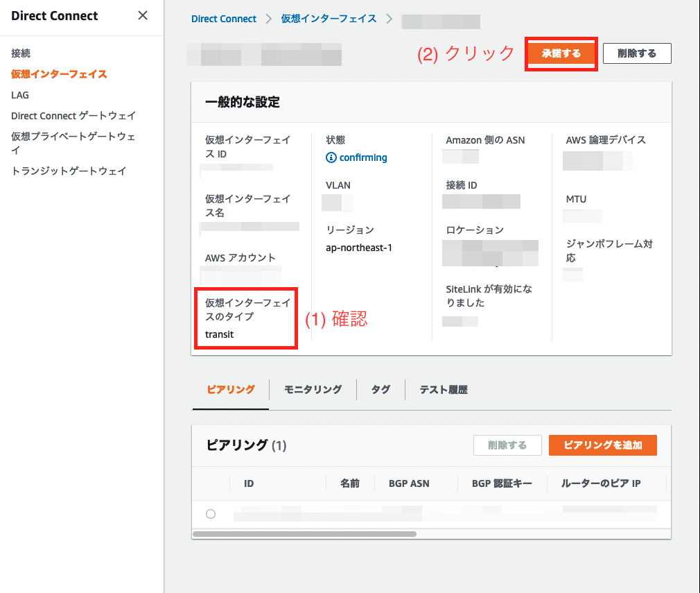Click the confirming status text
This screenshot has width=700, height=593.
tap(361, 157)
